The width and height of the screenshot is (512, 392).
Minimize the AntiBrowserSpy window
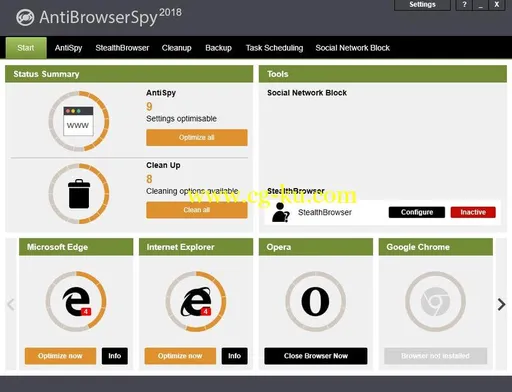click(x=480, y=5)
